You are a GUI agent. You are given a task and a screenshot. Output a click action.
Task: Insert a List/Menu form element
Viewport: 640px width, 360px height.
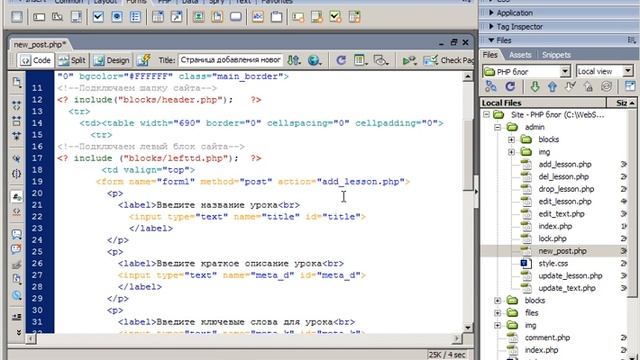point(158,17)
